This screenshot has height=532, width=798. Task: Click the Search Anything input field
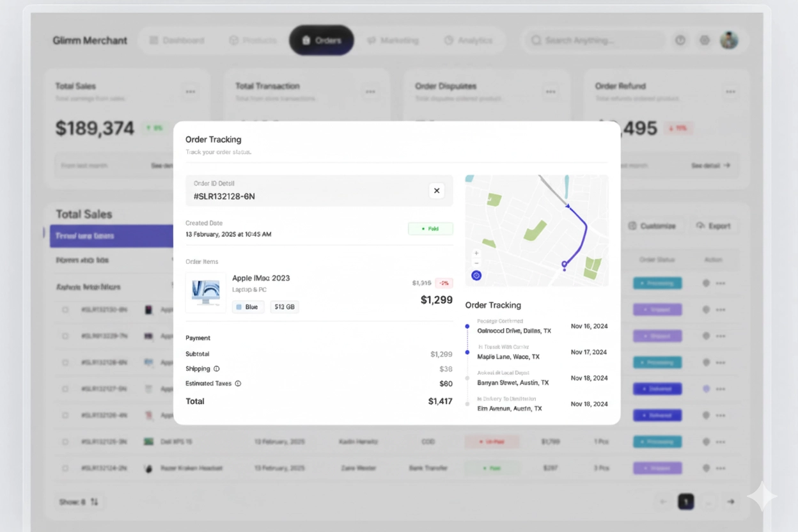coord(595,40)
